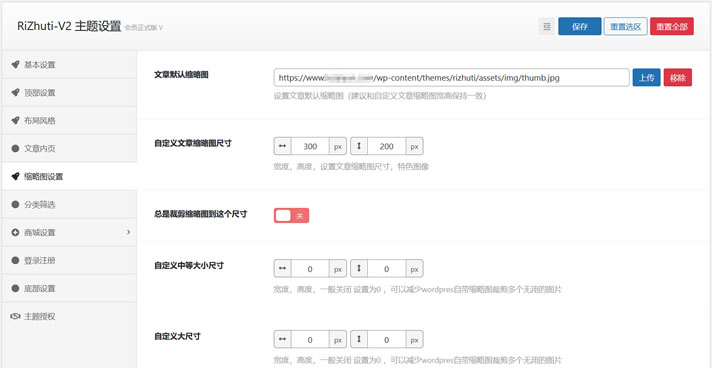Click the circle icon beside 分类筛选
The image size is (712, 368).
click(15, 205)
